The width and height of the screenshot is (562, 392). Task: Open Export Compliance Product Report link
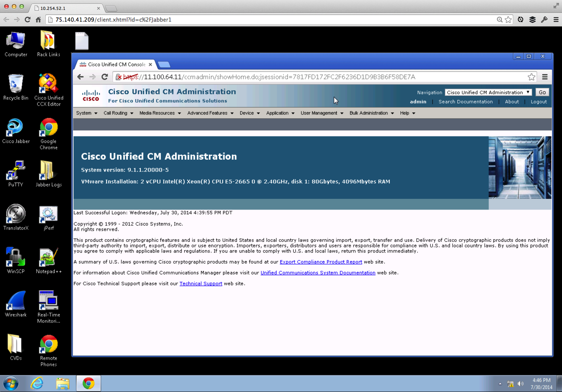tap(321, 262)
